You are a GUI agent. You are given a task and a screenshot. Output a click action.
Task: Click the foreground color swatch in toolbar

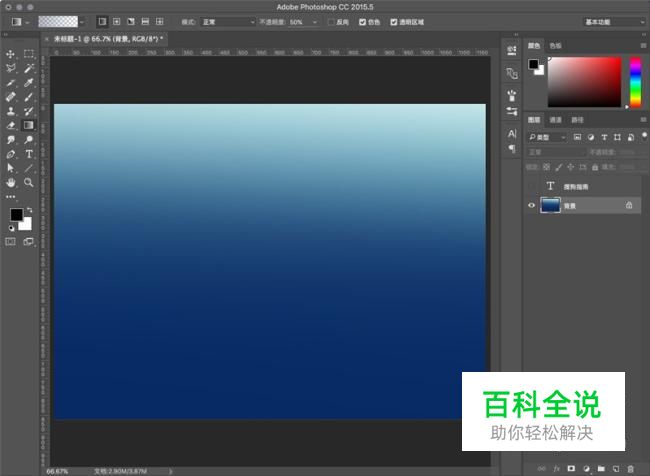(x=16, y=215)
